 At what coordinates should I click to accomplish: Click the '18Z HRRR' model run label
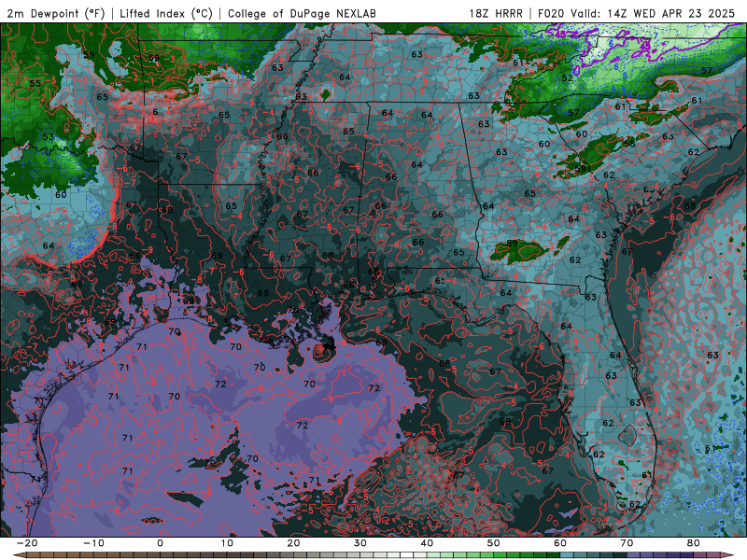click(x=496, y=13)
